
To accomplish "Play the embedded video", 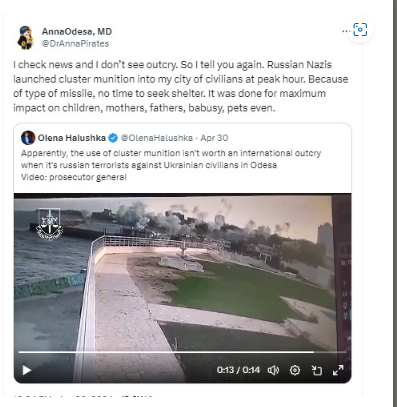I will coord(27,370).
